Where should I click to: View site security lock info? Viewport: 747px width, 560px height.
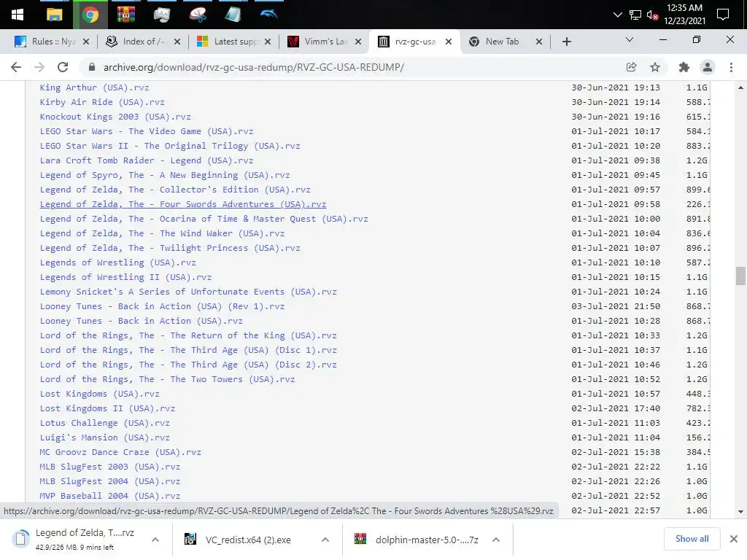point(92,67)
